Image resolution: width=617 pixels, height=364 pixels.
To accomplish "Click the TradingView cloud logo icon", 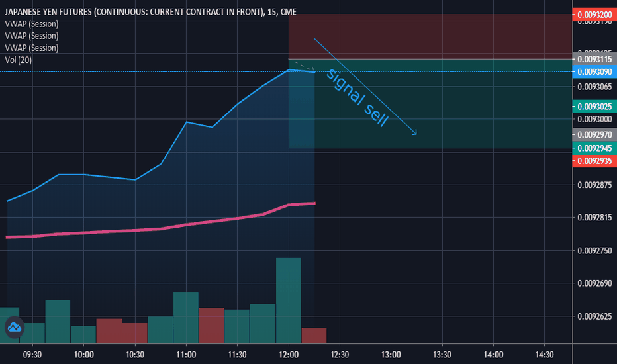I will (15, 327).
